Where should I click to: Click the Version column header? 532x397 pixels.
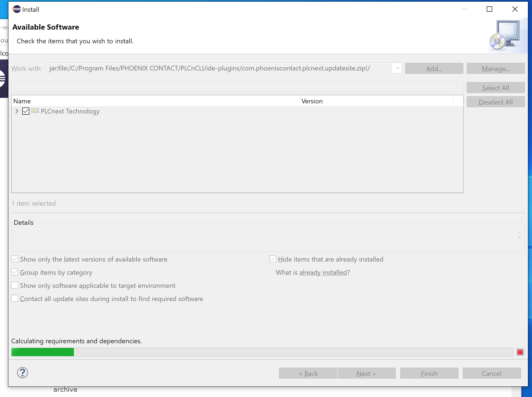(x=376, y=101)
